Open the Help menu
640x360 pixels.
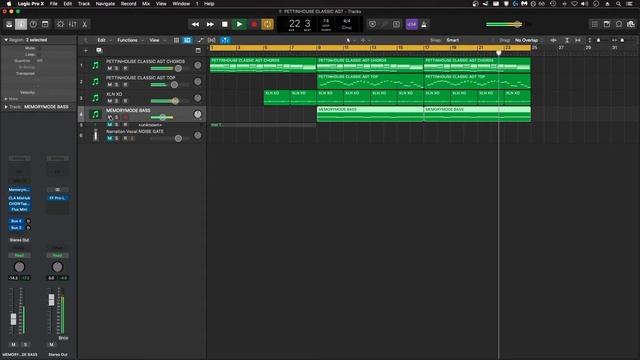pyautogui.click(x=209, y=4)
